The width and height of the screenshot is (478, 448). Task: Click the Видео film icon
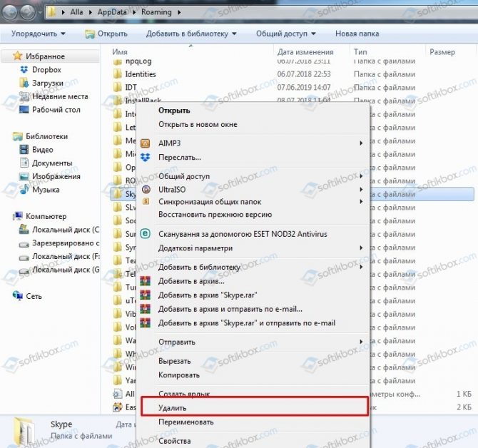(24, 149)
